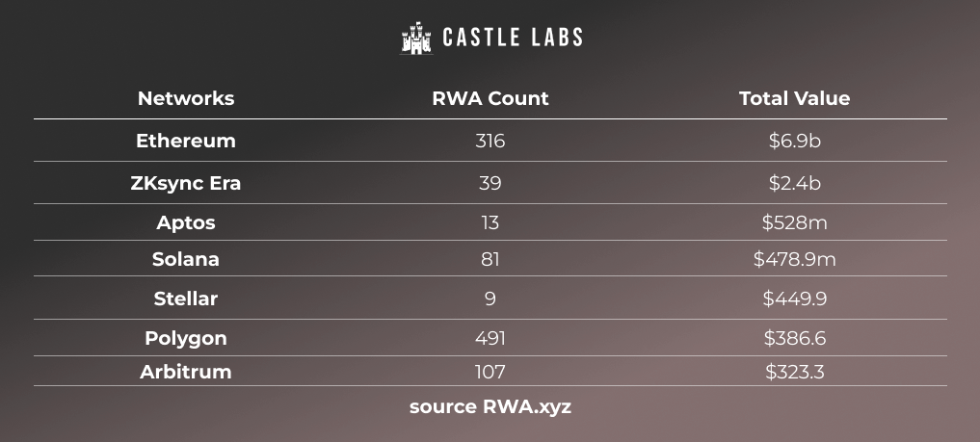The image size is (980, 442).
Task: Click the Aptos network label
Action: (x=186, y=222)
